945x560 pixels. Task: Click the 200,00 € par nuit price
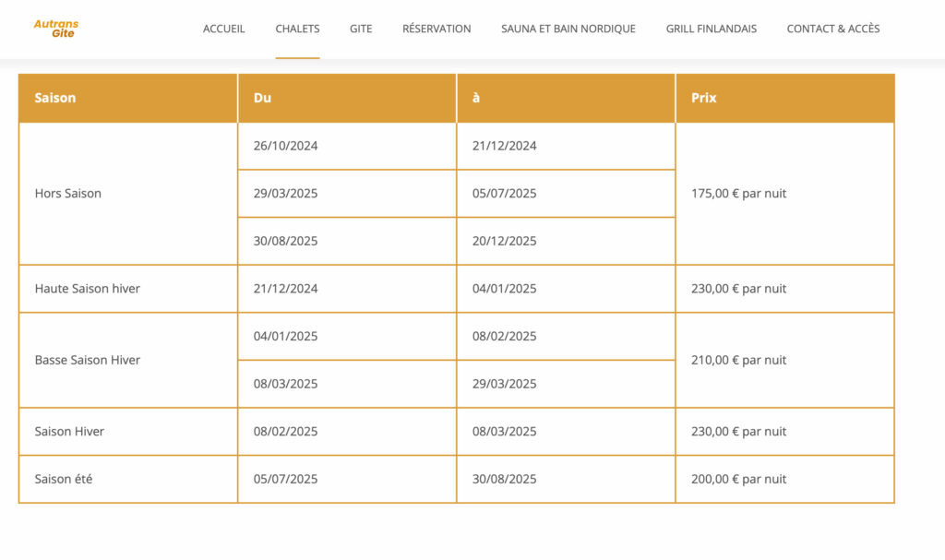pyautogui.click(x=738, y=479)
